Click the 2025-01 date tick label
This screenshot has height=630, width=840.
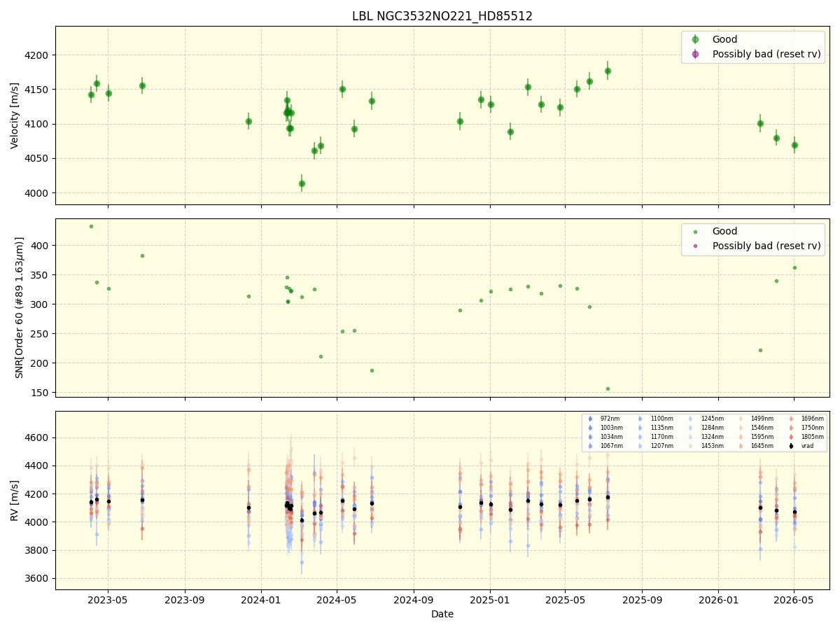coord(490,600)
